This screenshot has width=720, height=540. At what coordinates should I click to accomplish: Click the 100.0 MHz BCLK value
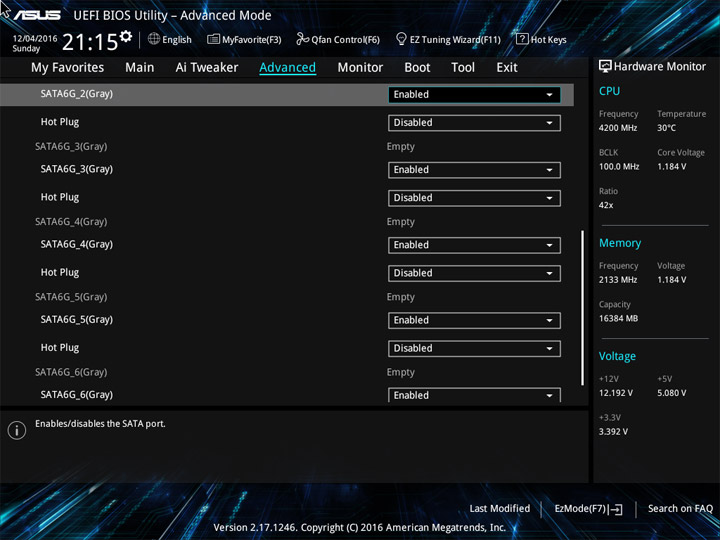click(x=619, y=167)
